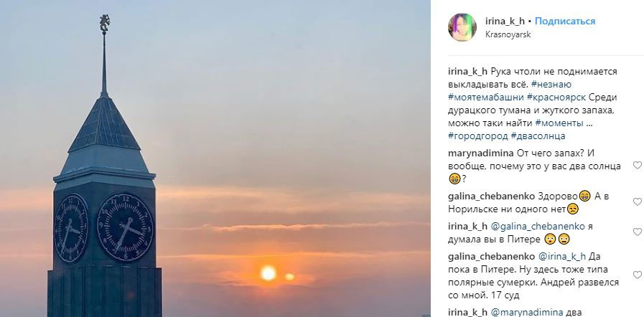Open the Krasnoyarsk location link

point(508,34)
